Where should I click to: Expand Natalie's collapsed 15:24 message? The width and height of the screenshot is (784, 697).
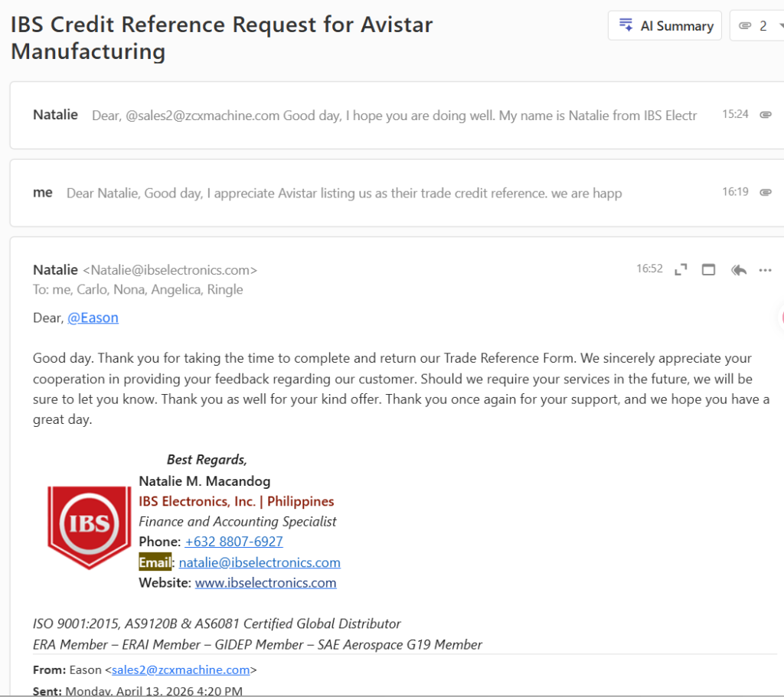coord(383,116)
